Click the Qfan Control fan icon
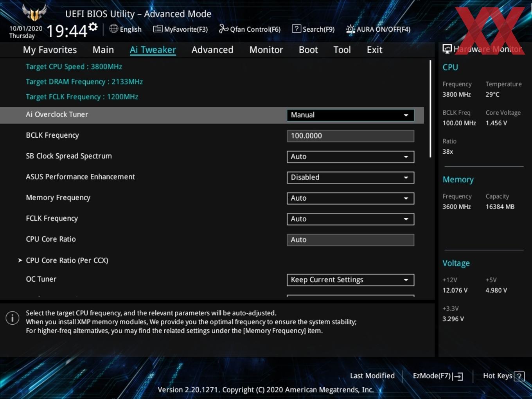 pyautogui.click(x=223, y=29)
